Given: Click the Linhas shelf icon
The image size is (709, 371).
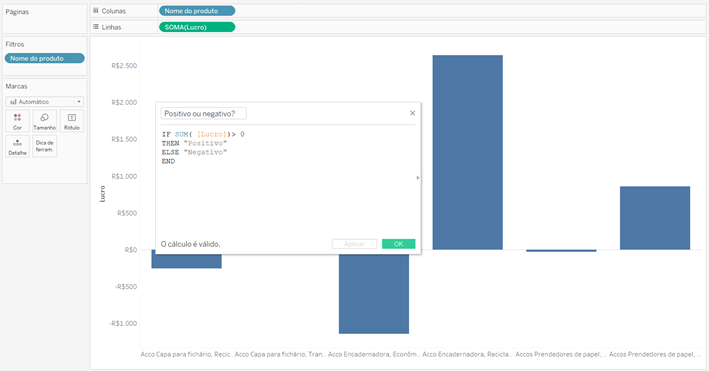Looking at the screenshot, I should coord(96,27).
